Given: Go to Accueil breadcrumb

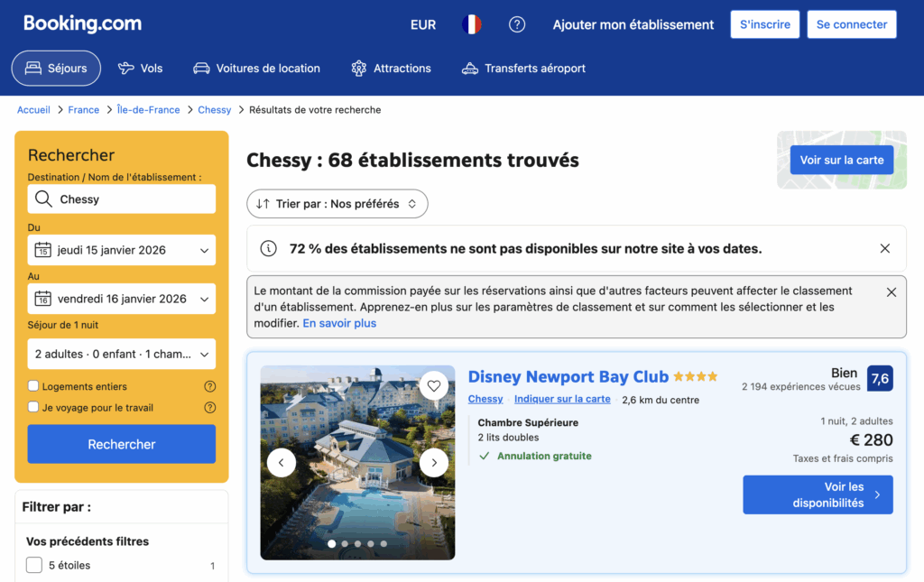Looking at the screenshot, I should 33,109.
